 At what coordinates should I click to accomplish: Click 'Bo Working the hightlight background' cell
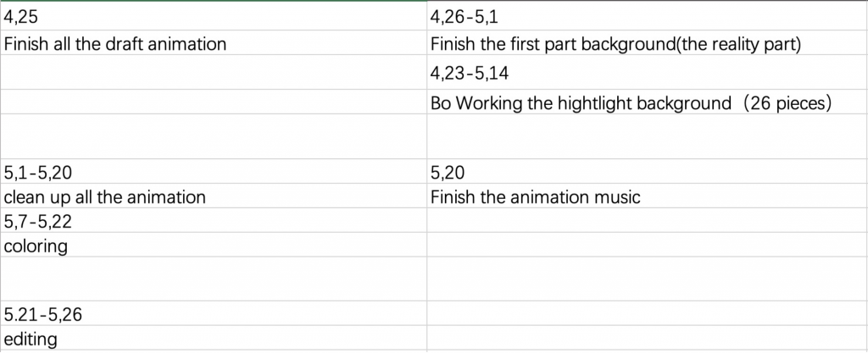[x=648, y=102]
